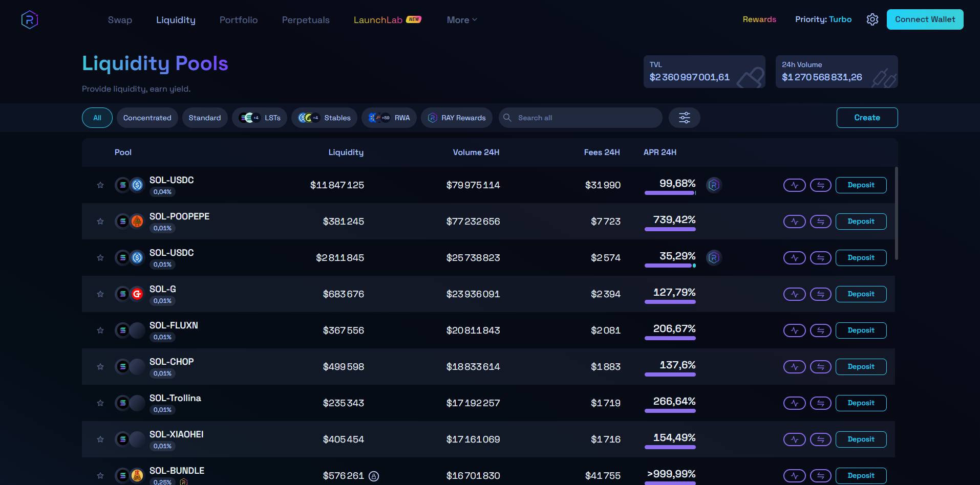The width and height of the screenshot is (980, 485).
Task: Click swap icon for SOL-G pool
Action: coord(820,294)
